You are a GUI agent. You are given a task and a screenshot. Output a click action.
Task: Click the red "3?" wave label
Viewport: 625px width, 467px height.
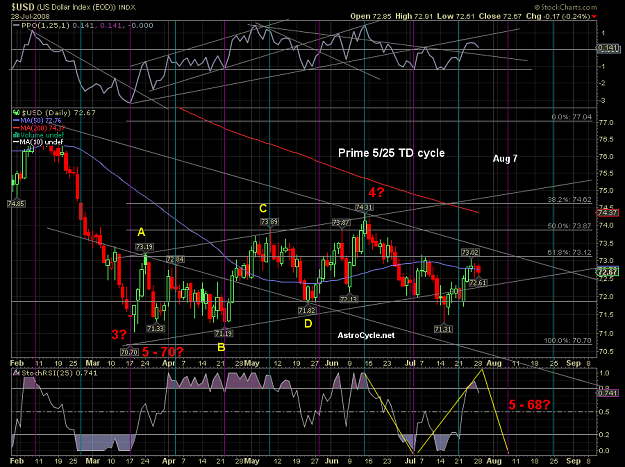coord(119,335)
